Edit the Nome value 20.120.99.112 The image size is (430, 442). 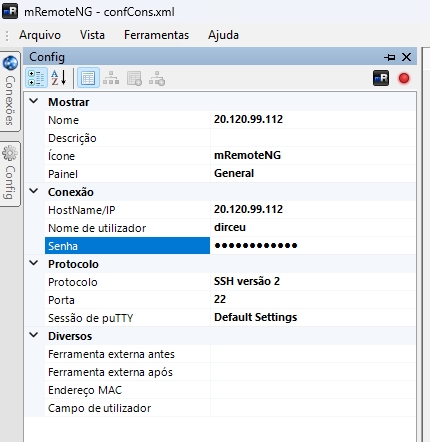coord(313,120)
